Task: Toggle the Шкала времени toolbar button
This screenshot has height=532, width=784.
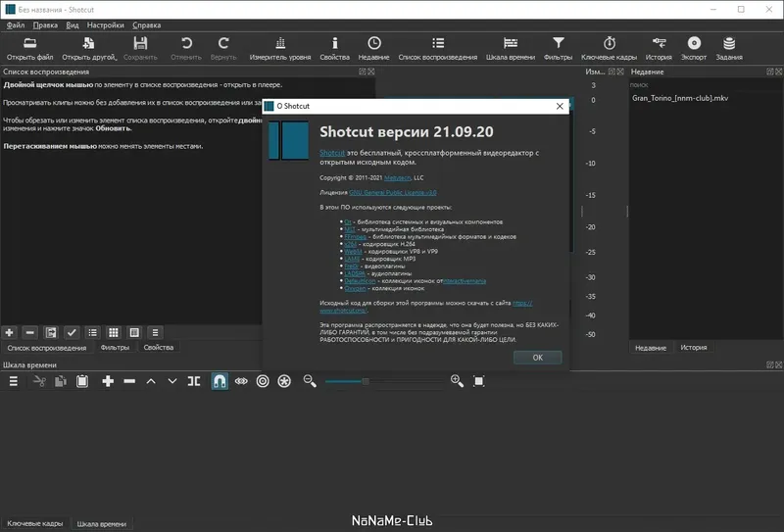Action: [x=511, y=49]
